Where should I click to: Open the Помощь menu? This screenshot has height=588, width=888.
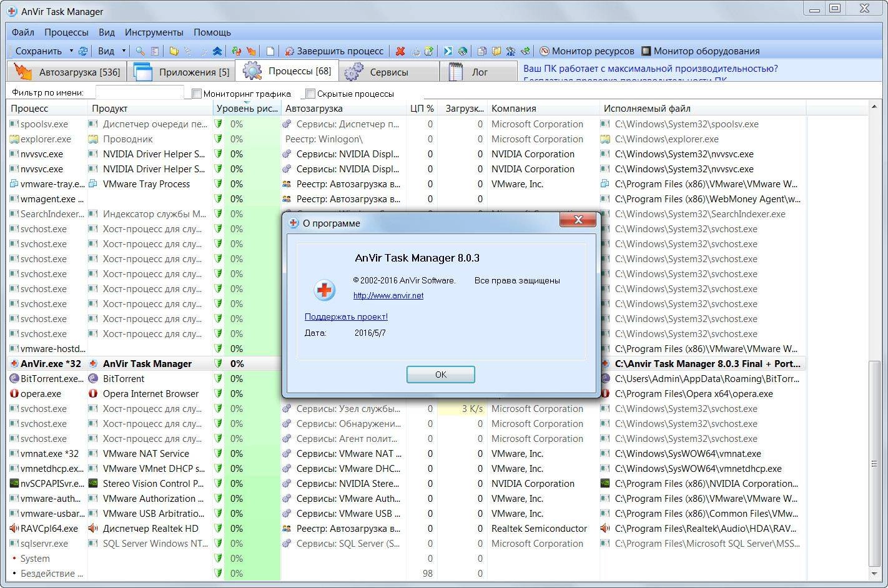212,32
